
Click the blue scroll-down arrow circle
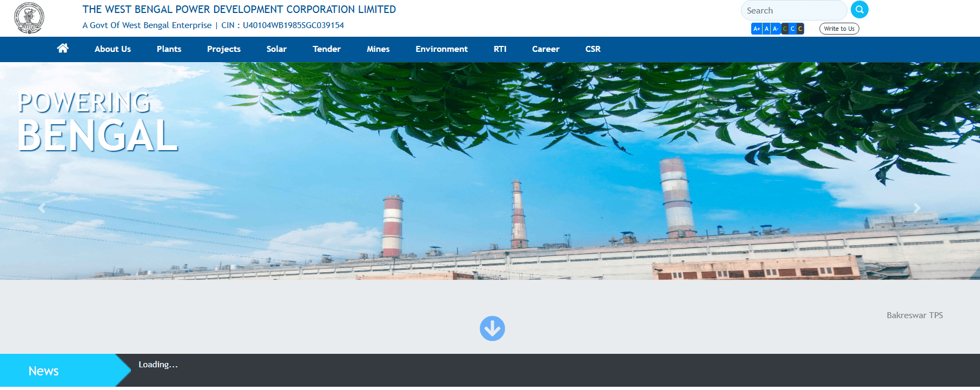(x=492, y=328)
